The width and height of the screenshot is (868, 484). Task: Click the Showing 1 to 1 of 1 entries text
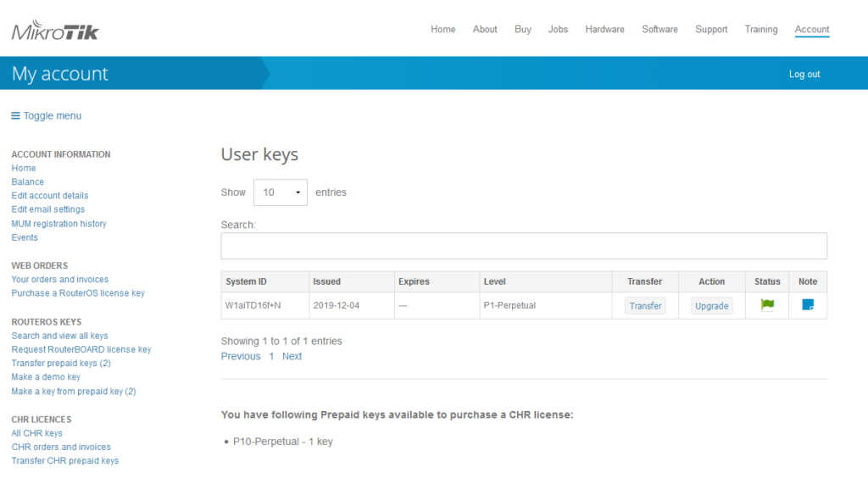click(281, 341)
